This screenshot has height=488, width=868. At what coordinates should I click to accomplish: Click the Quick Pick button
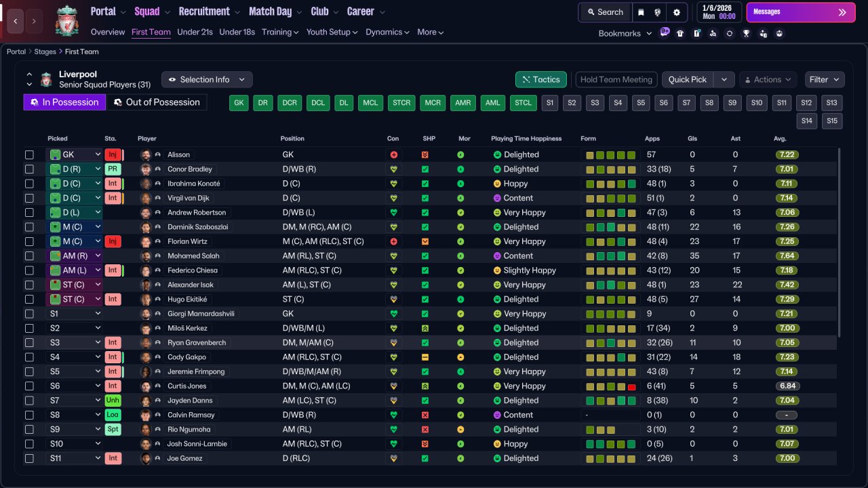coord(688,79)
